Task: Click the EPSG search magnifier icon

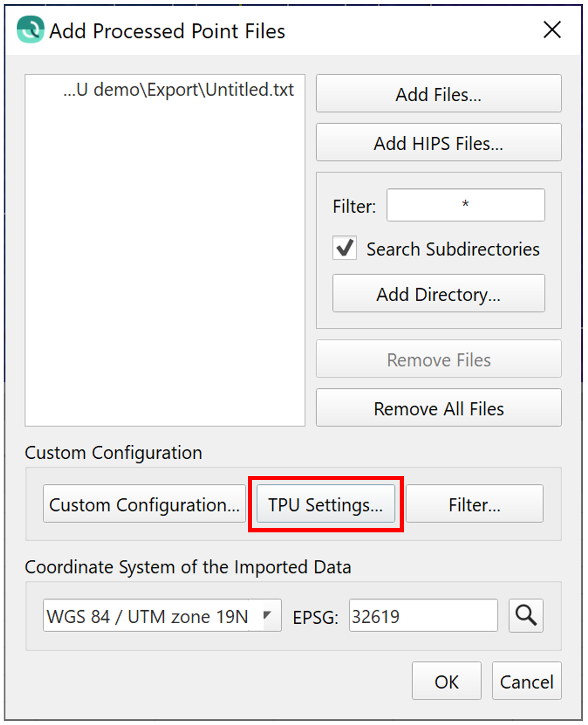Action: pos(525,616)
